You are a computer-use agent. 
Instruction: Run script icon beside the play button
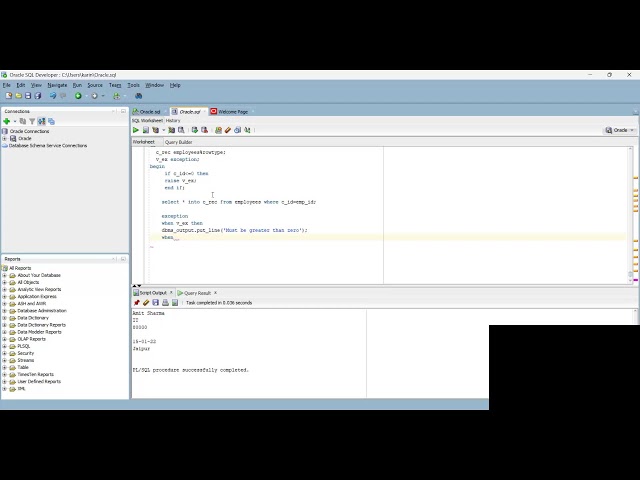tap(146, 130)
